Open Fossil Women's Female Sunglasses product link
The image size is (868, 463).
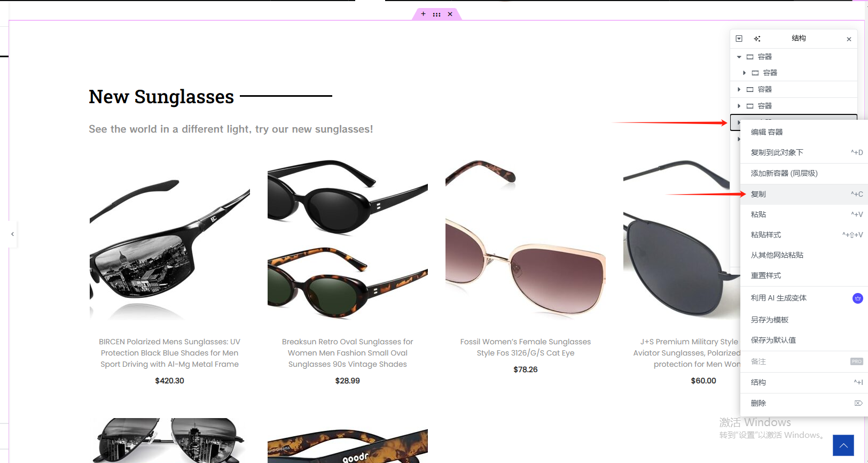(526, 348)
